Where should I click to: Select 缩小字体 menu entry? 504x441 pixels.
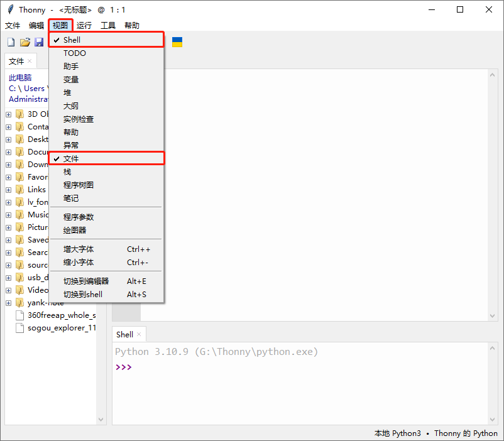106,263
